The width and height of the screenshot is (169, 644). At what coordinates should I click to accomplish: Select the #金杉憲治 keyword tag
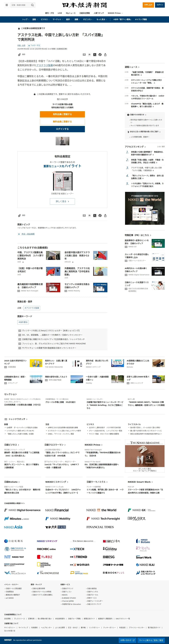pyautogui.click(x=23, y=322)
